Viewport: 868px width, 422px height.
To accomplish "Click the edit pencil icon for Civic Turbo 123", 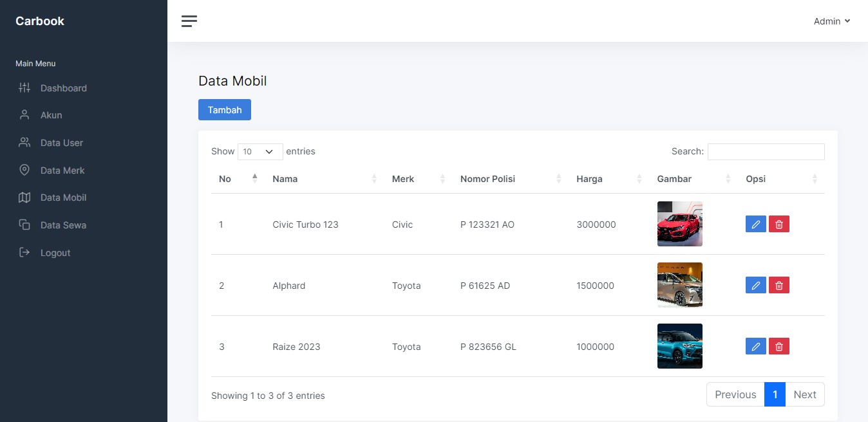I will tap(755, 224).
